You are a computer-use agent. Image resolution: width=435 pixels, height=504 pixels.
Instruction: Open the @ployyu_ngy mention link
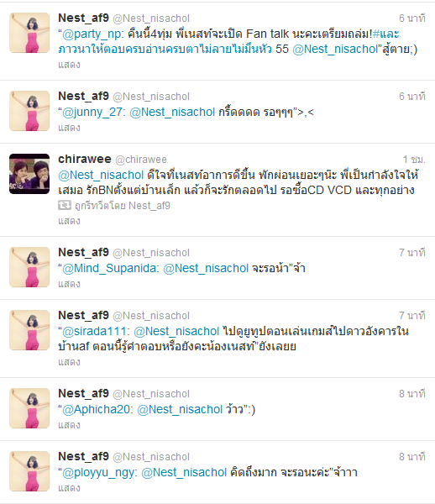point(97,472)
